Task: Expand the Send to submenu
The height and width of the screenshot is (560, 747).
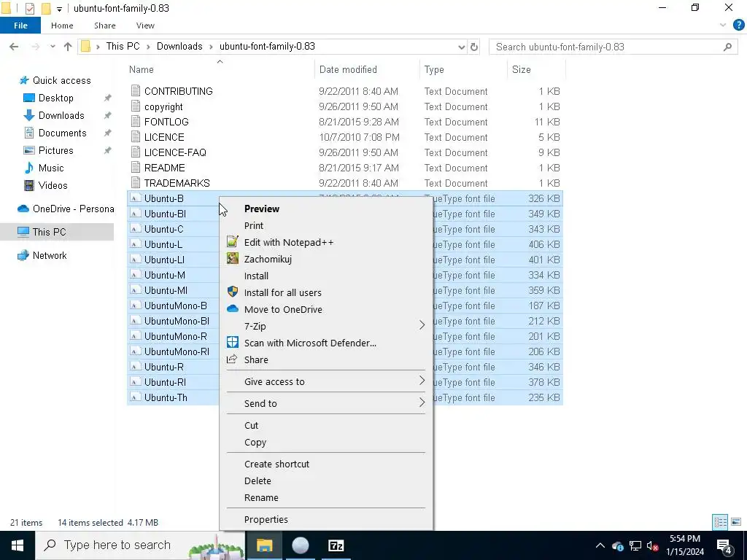Action: point(422,402)
